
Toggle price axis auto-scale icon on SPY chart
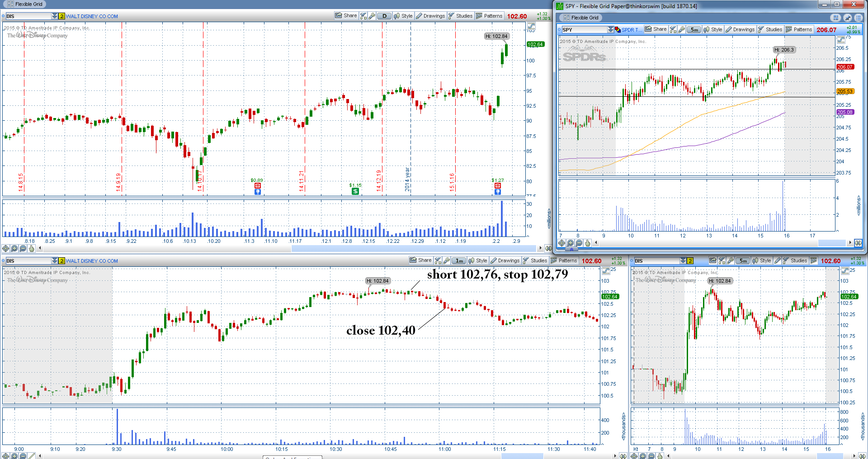click(841, 40)
